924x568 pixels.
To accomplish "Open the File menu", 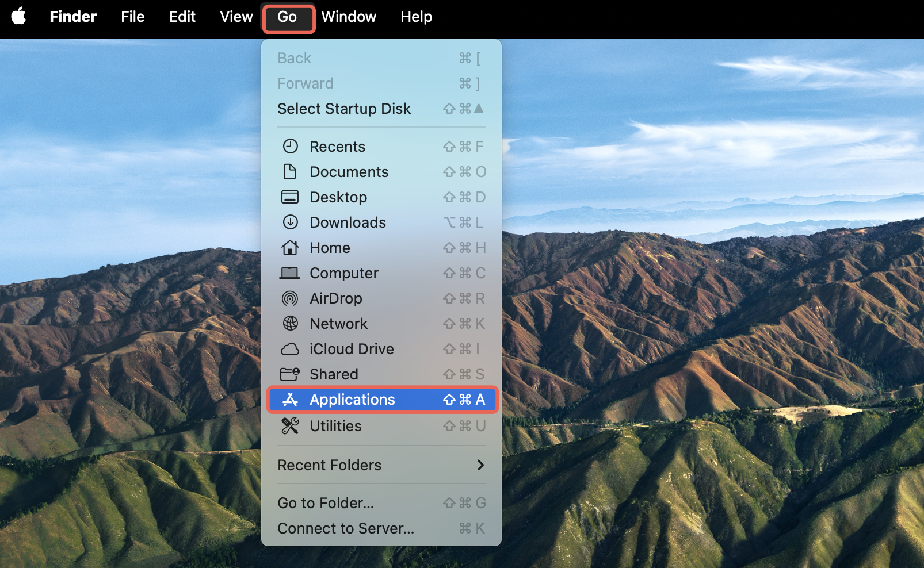I will pyautogui.click(x=133, y=17).
